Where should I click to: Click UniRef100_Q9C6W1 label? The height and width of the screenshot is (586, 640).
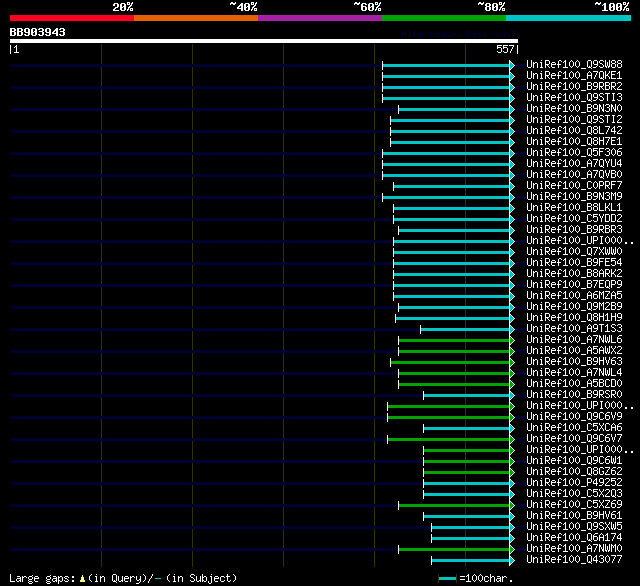point(574,461)
